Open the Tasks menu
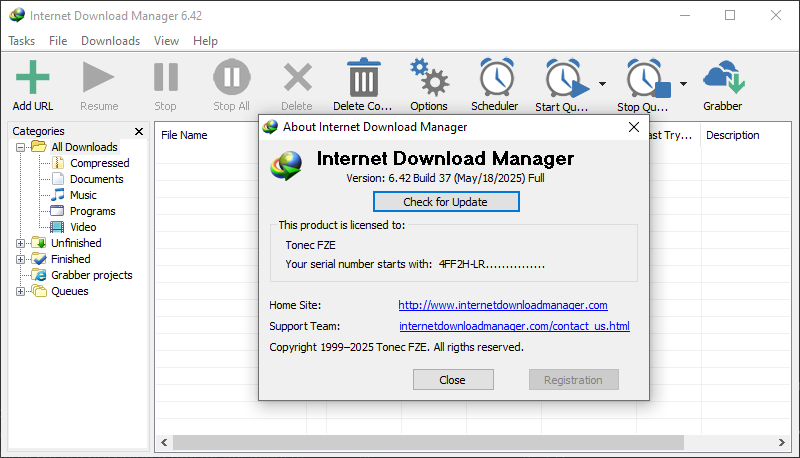The width and height of the screenshot is (800, 458). click(x=21, y=41)
